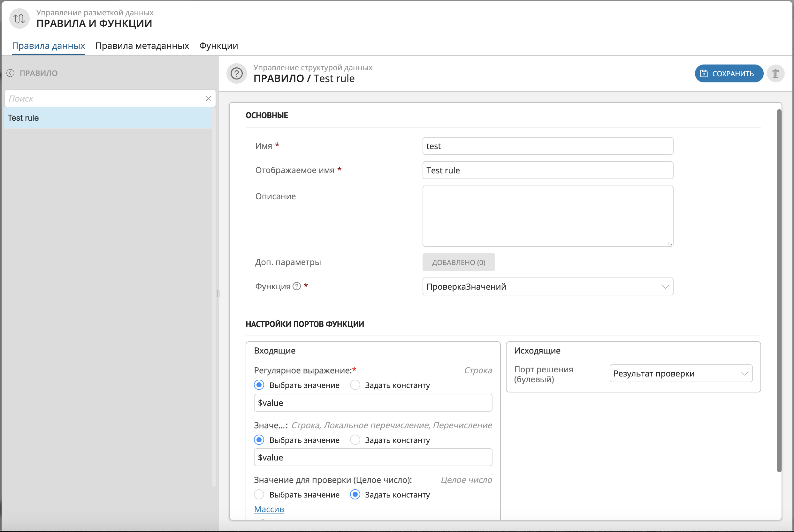Open the Функция dropdown ПроверкаЗначений
Image resolution: width=794 pixels, height=532 pixels.
point(547,287)
